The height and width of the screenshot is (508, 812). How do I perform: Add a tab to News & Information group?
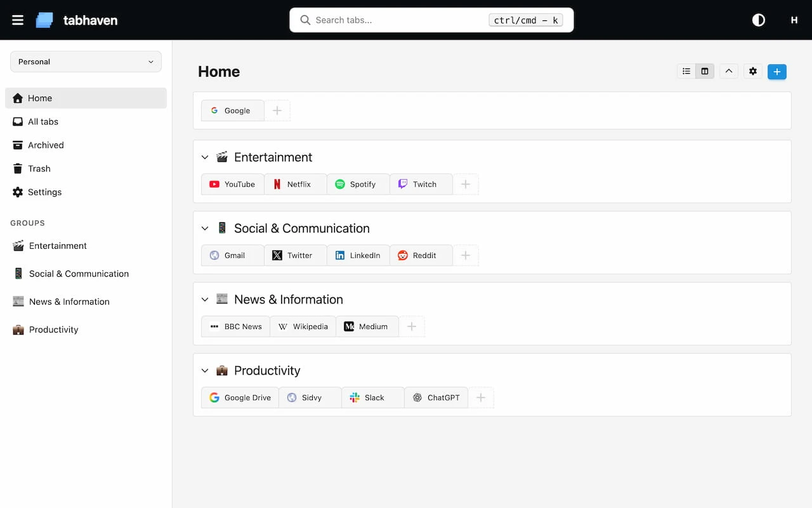412,326
